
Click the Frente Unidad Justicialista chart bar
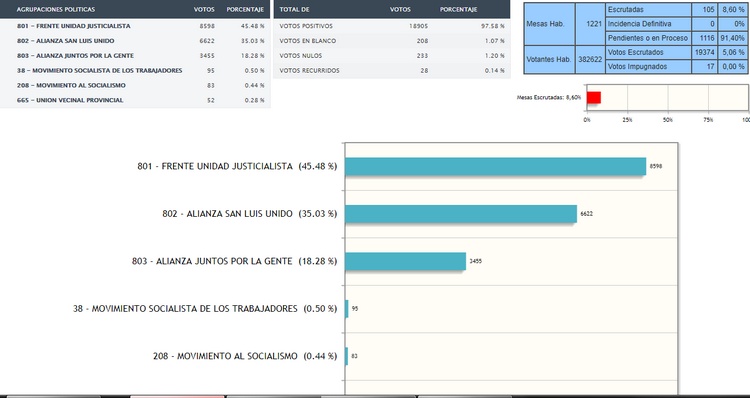point(495,166)
